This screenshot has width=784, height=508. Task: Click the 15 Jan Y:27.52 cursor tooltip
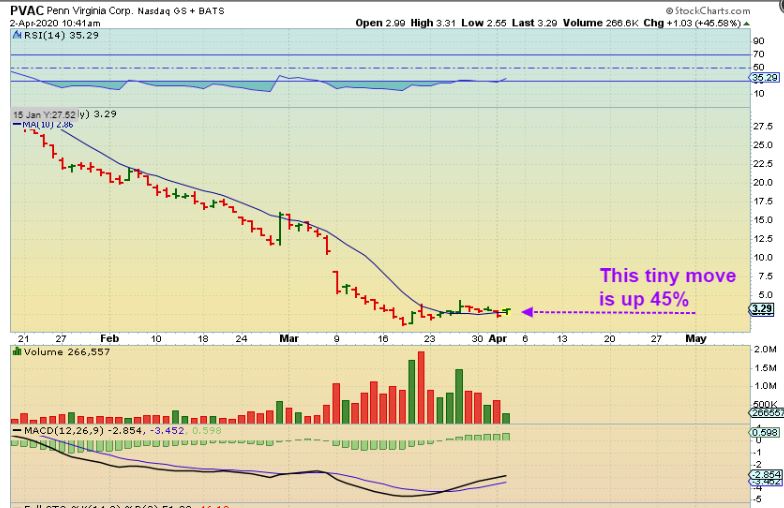(44, 114)
